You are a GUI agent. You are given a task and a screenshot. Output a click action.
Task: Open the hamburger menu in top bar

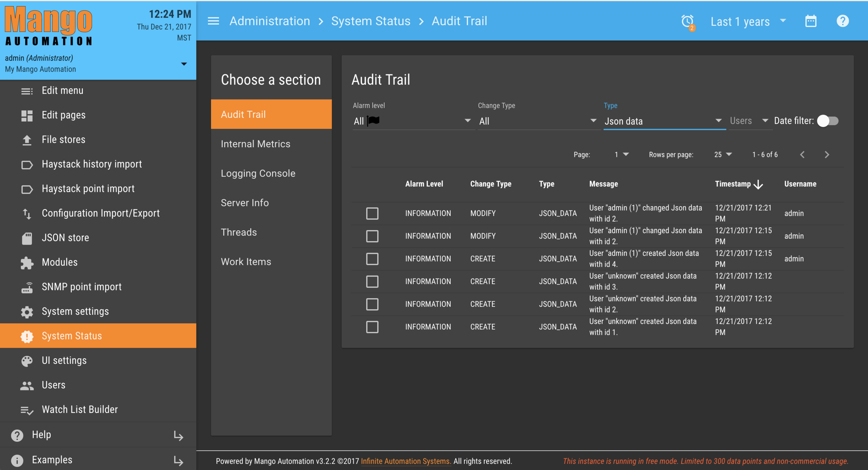(x=213, y=21)
